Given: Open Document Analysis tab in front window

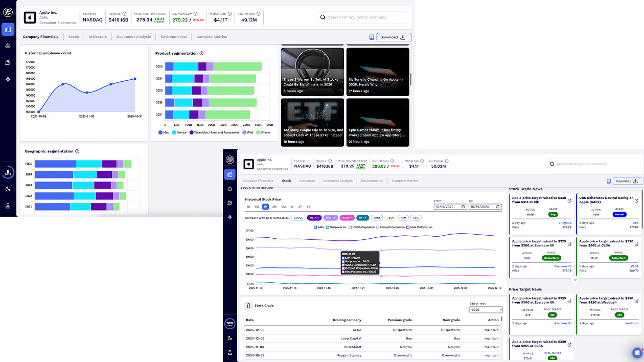Looking at the screenshot, I should (338, 180).
